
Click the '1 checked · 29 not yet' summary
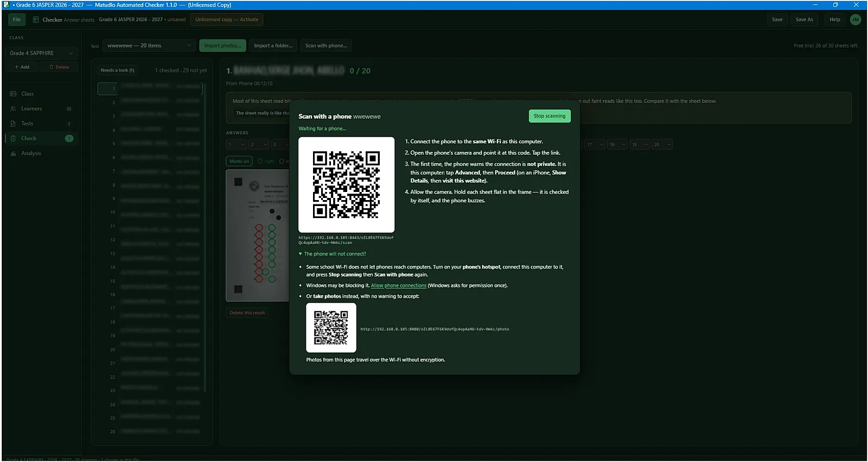[181, 70]
